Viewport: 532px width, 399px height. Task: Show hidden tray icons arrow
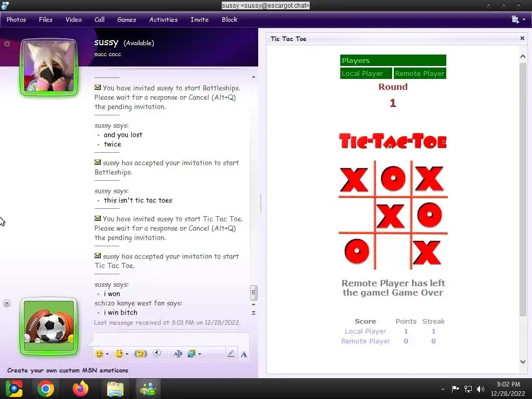pos(443,389)
